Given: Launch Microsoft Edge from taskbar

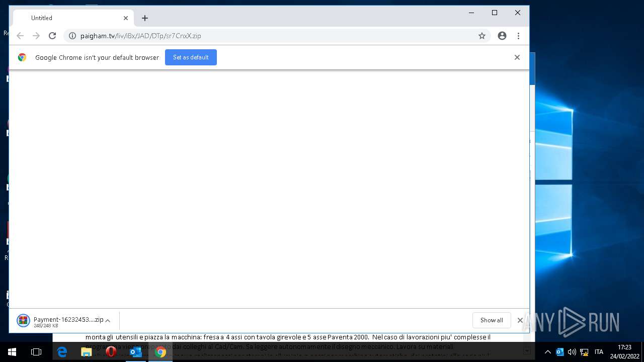Looking at the screenshot, I should 62,352.
